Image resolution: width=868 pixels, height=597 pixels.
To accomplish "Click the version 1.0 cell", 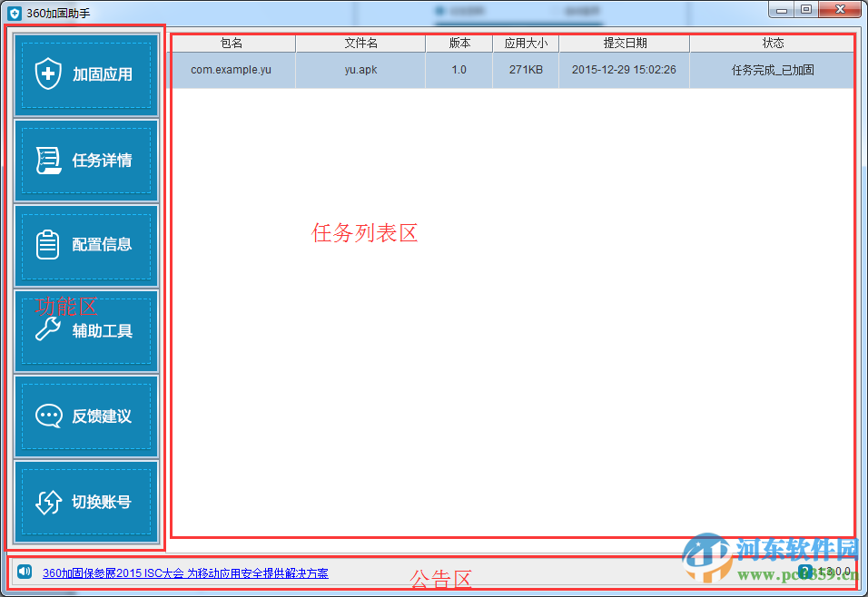I will 459,70.
